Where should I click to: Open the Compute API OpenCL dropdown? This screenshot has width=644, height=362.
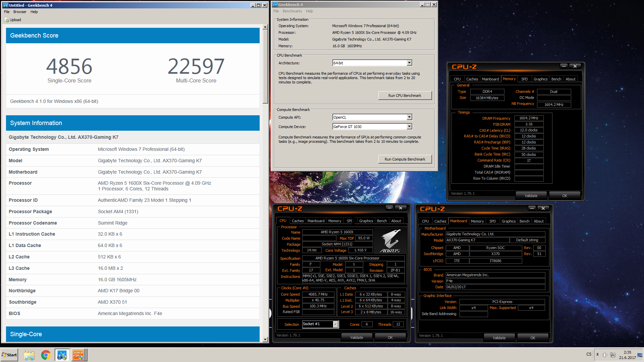pyautogui.click(x=409, y=117)
